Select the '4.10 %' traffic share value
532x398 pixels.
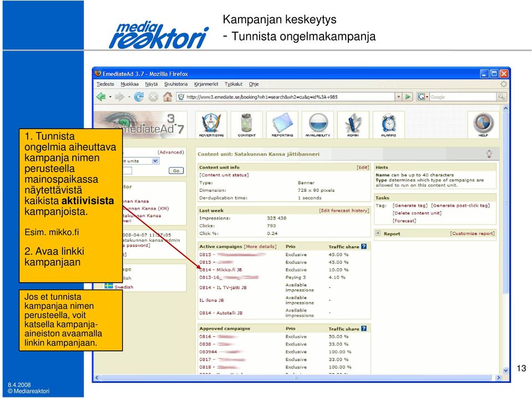coord(337,277)
